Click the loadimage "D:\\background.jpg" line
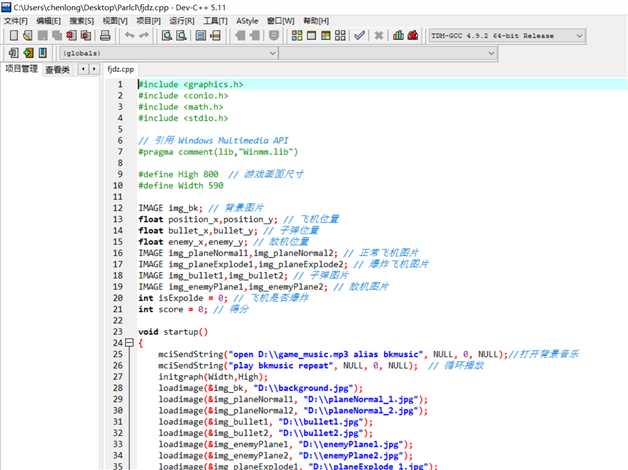The height and width of the screenshot is (470, 628). [x=260, y=388]
